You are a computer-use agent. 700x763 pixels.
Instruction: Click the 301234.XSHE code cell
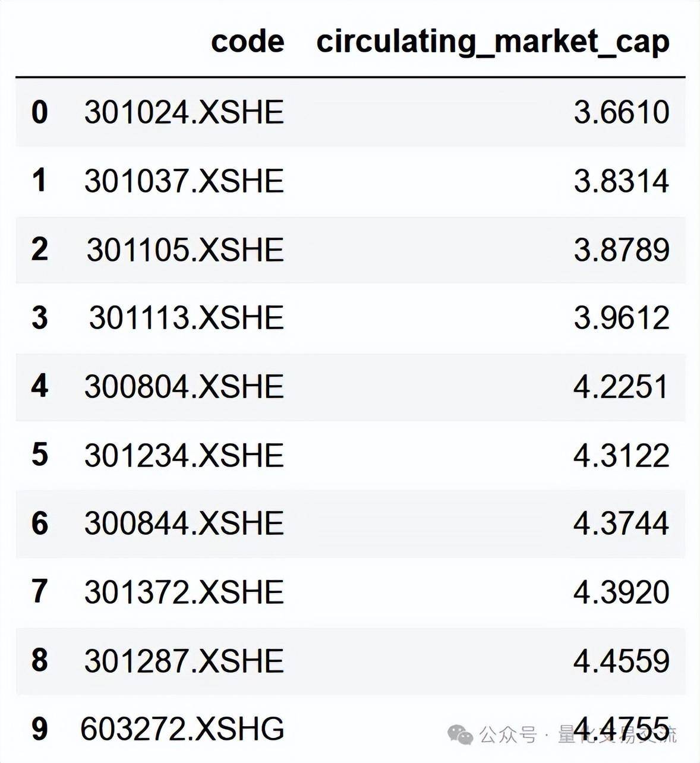(x=184, y=455)
